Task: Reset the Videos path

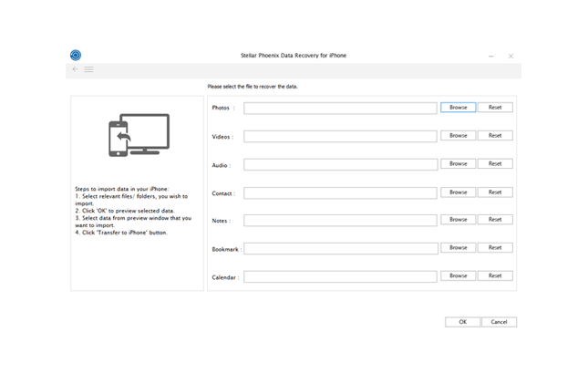Action: point(495,136)
